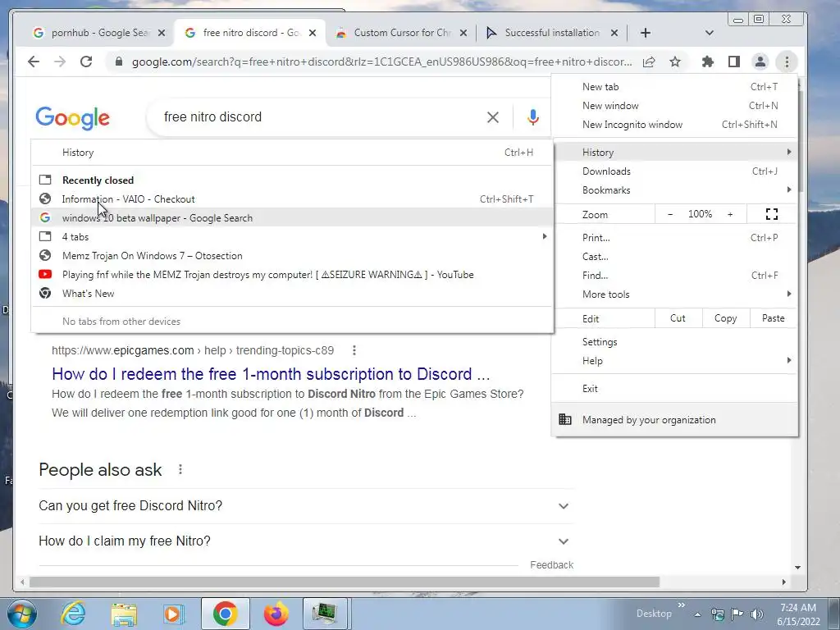The image size is (840, 630).
Task: Click the horizontal scrollbar at page bottom
Action: click(x=345, y=582)
